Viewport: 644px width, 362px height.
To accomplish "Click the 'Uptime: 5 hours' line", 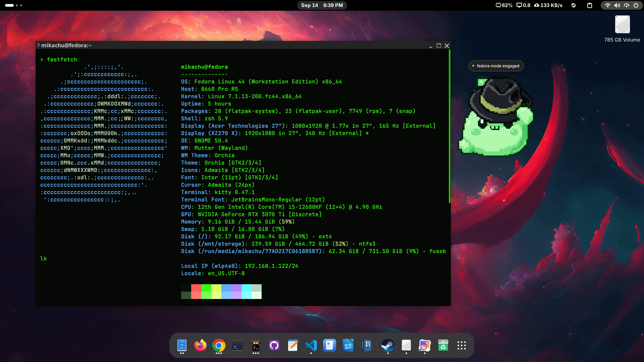I will pos(206,104).
